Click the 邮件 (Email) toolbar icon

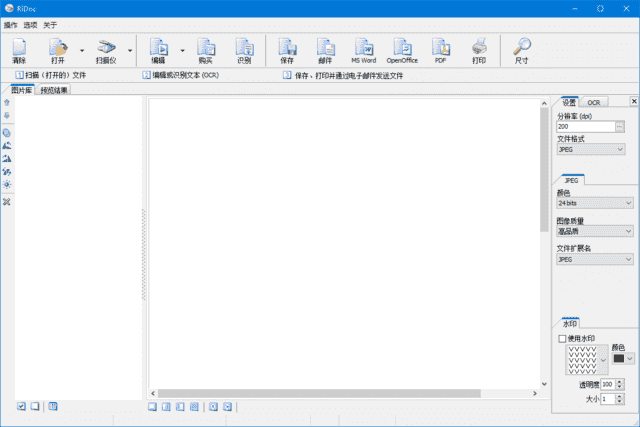(x=325, y=51)
